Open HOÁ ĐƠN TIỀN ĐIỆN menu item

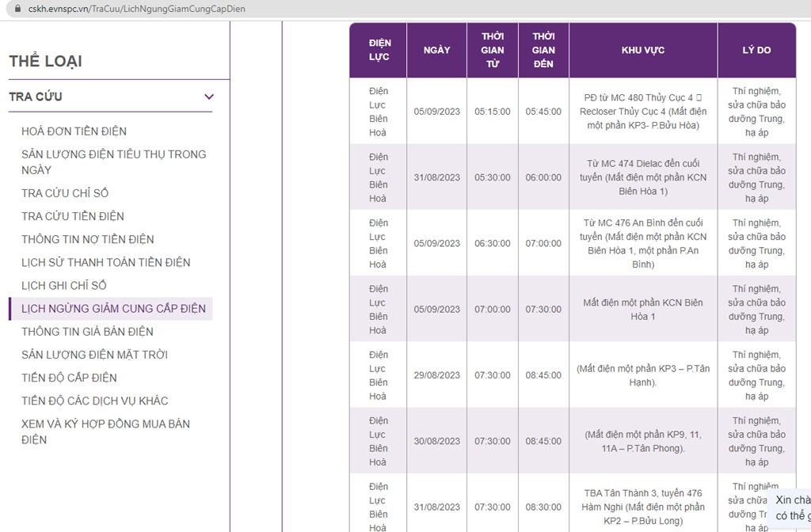(x=74, y=131)
